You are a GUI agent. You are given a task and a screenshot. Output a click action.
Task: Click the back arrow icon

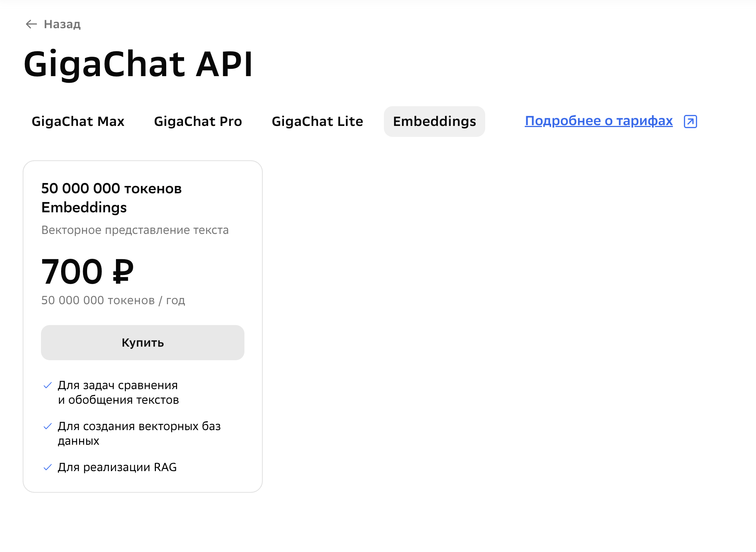click(x=31, y=24)
